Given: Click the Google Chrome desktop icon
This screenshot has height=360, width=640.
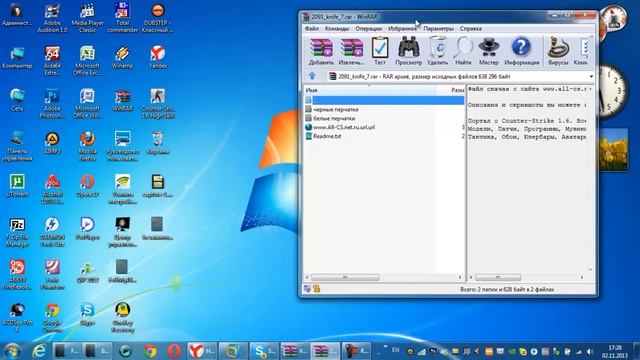Looking at the screenshot, I should [52, 318].
